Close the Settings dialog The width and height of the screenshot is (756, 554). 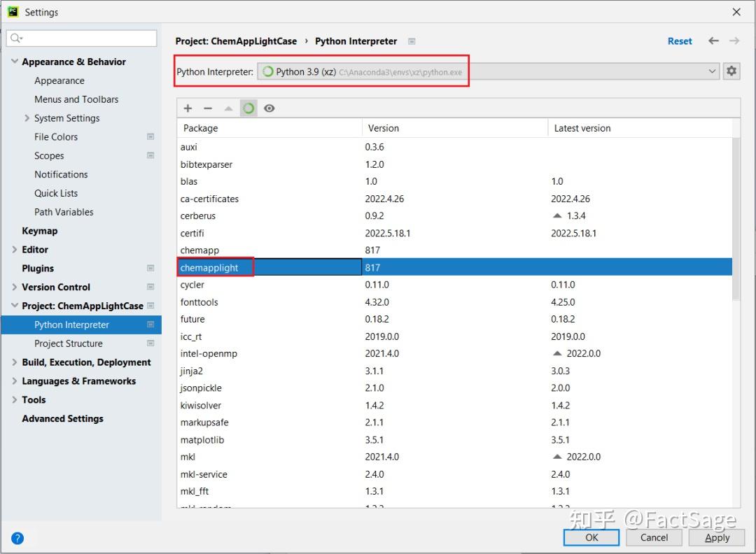[736, 12]
